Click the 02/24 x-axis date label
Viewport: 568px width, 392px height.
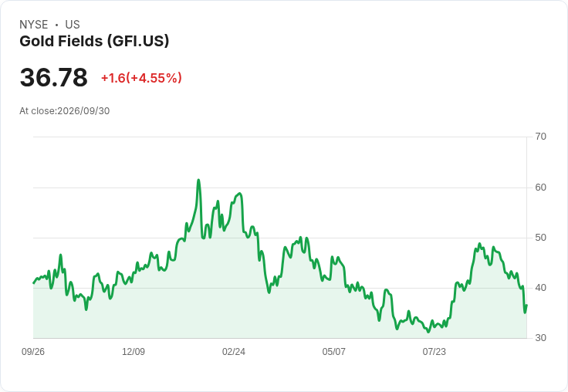234,351
